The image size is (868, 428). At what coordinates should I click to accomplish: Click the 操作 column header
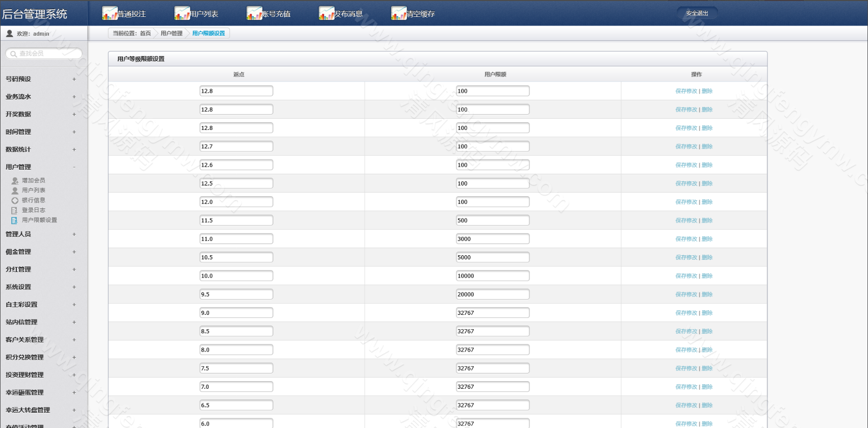point(696,74)
